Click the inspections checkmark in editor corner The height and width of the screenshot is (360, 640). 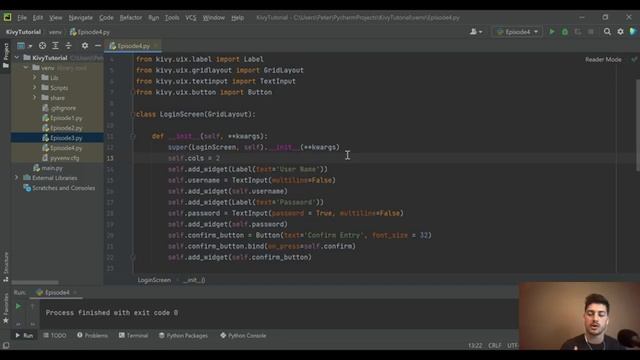[x=634, y=59]
